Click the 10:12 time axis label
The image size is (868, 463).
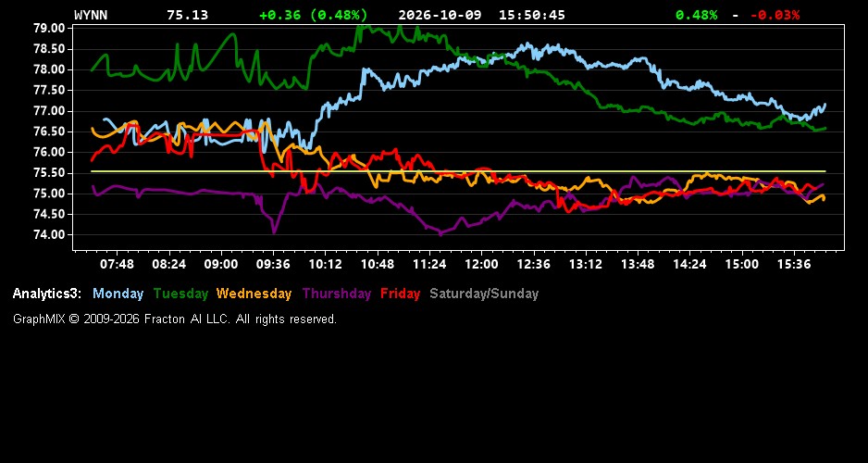click(325, 264)
